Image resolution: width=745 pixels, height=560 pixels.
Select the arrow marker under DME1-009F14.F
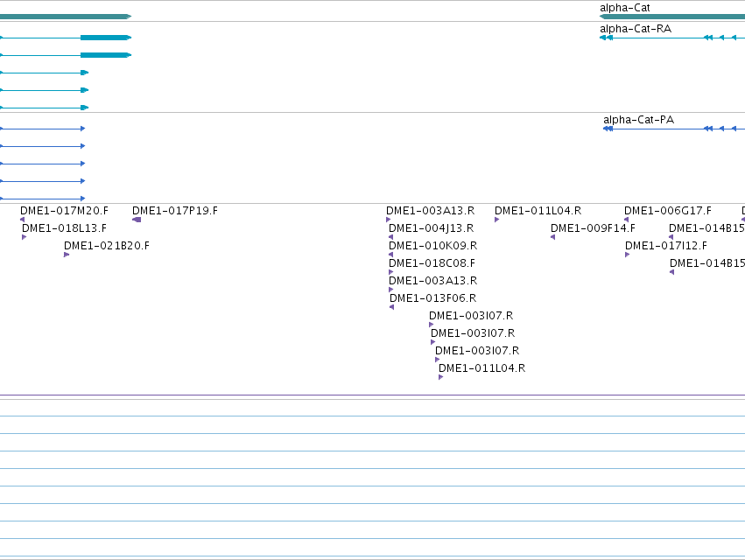point(553,237)
